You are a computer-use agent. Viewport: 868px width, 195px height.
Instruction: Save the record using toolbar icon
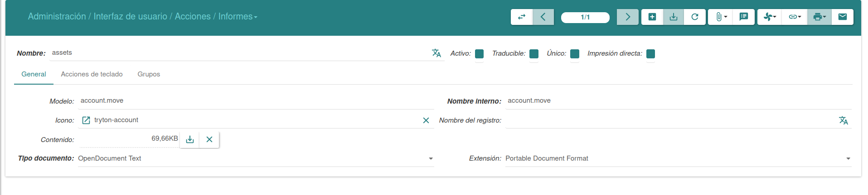(674, 17)
